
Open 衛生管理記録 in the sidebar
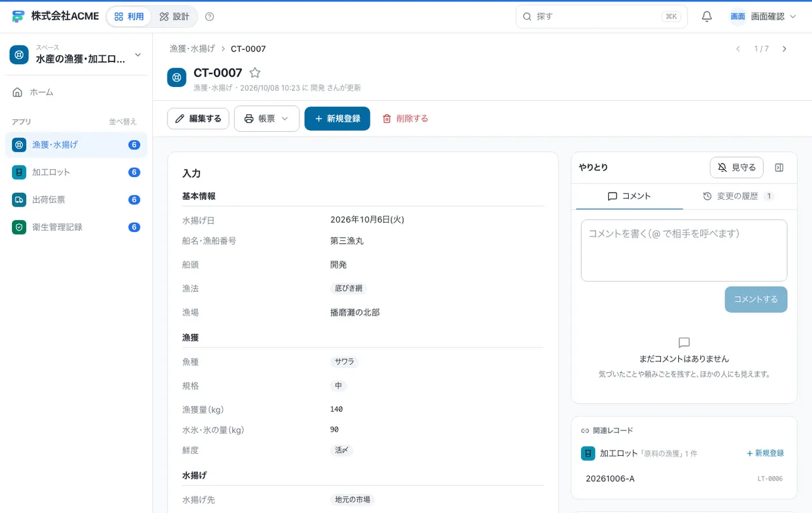coord(76,227)
